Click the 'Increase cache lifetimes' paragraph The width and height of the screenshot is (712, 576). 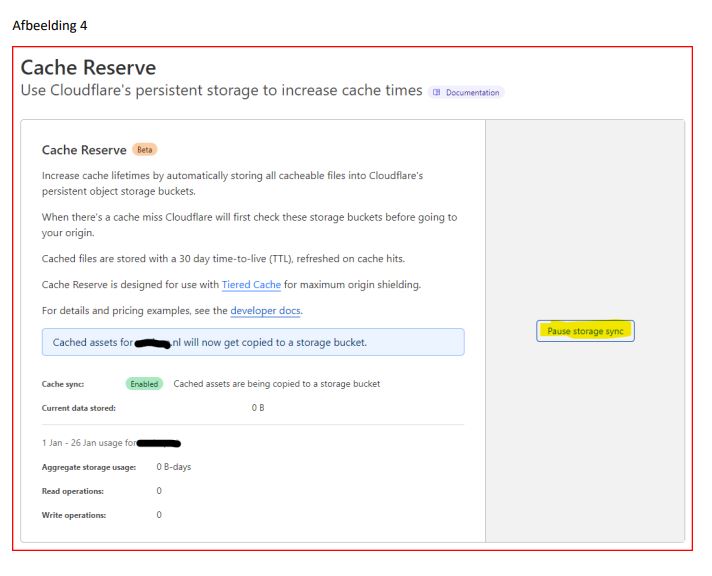pos(232,184)
